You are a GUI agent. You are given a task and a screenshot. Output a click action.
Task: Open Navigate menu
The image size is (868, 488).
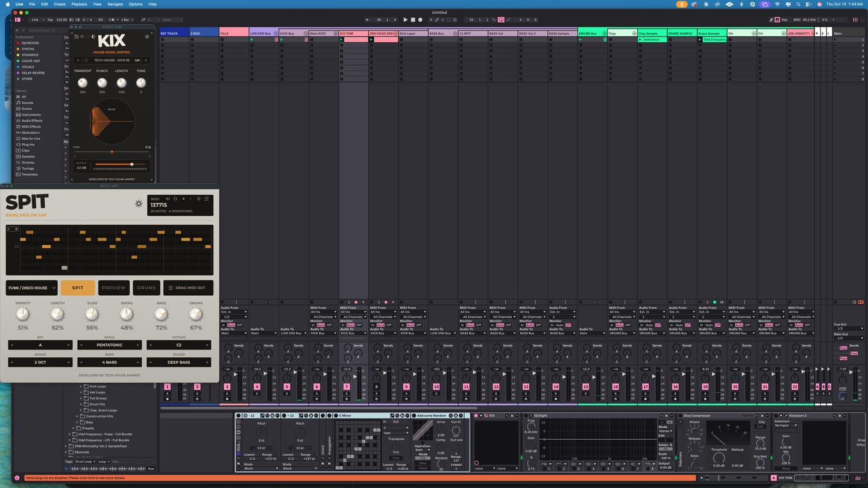115,4
